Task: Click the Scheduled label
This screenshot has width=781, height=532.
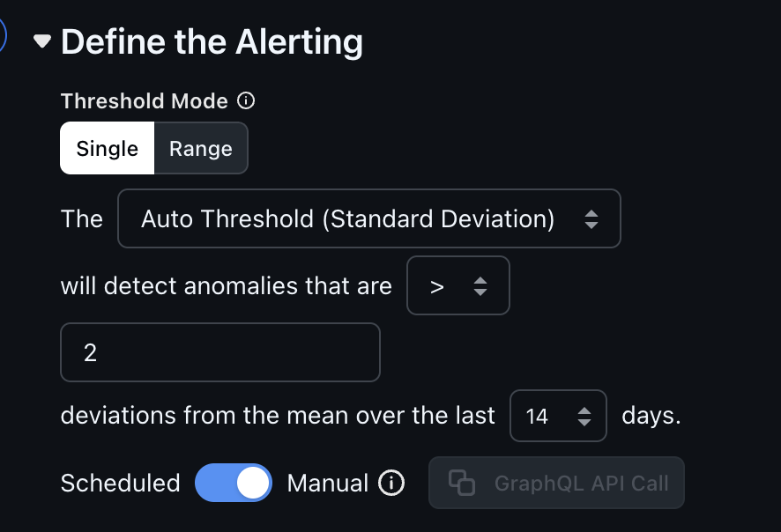Action: click(x=120, y=483)
